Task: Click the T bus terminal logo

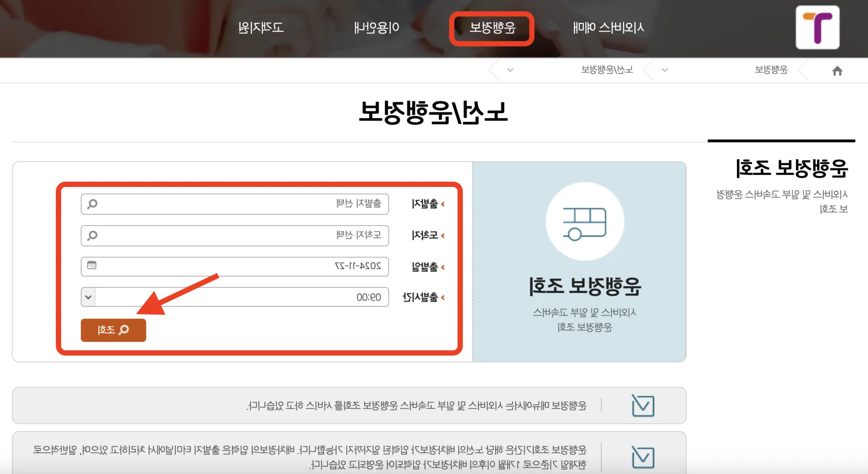Action: click(x=817, y=27)
